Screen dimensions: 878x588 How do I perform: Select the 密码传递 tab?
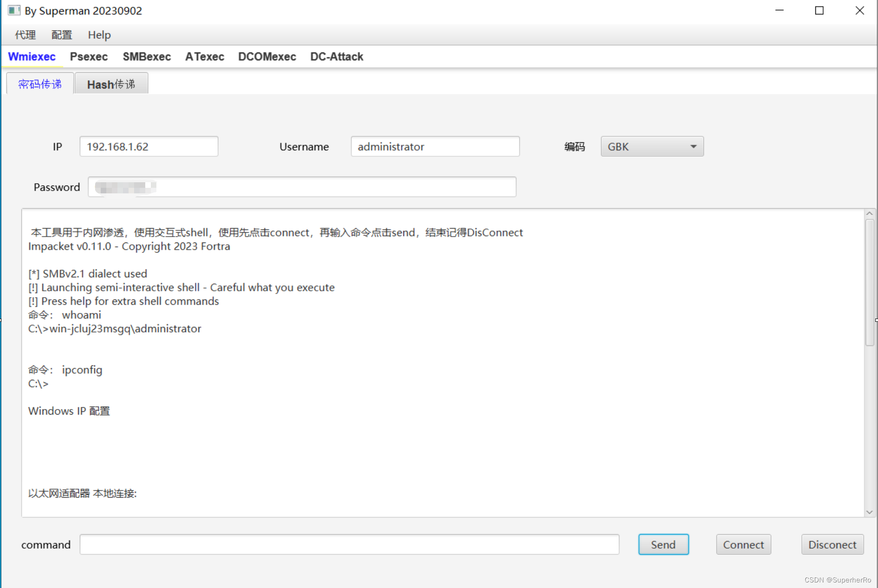tap(40, 84)
